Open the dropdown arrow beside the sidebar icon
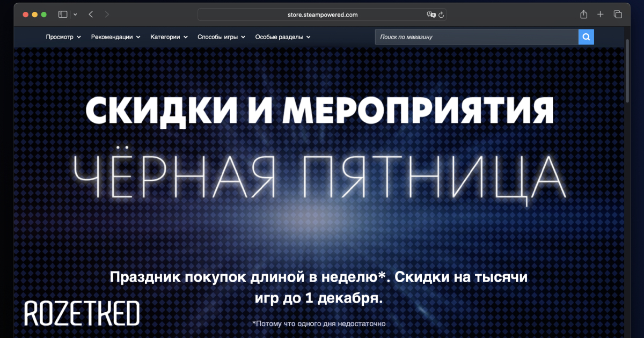The width and height of the screenshot is (644, 338). coord(75,14)
